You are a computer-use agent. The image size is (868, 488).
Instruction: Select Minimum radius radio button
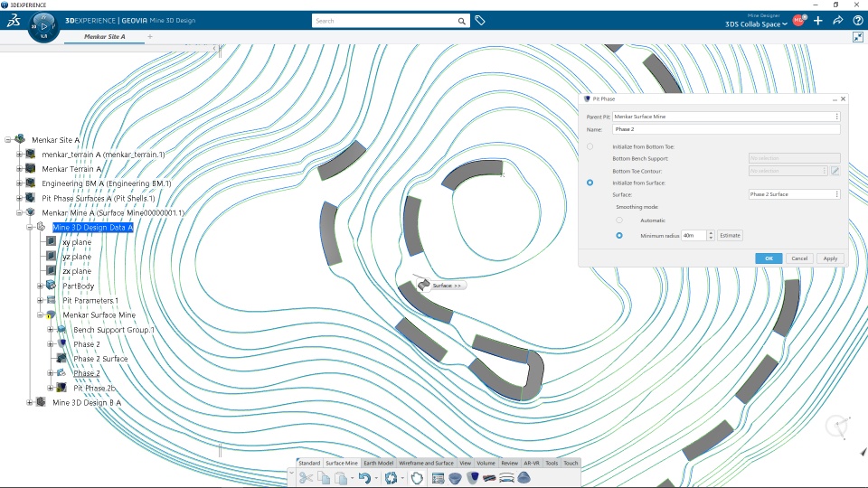pyautogui.click(x=618, y=235)
